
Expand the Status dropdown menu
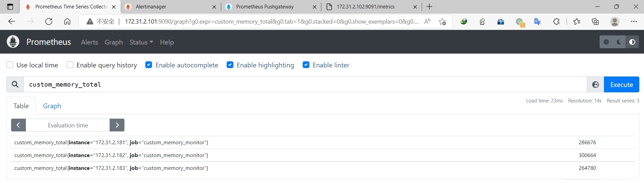[141, 42]
